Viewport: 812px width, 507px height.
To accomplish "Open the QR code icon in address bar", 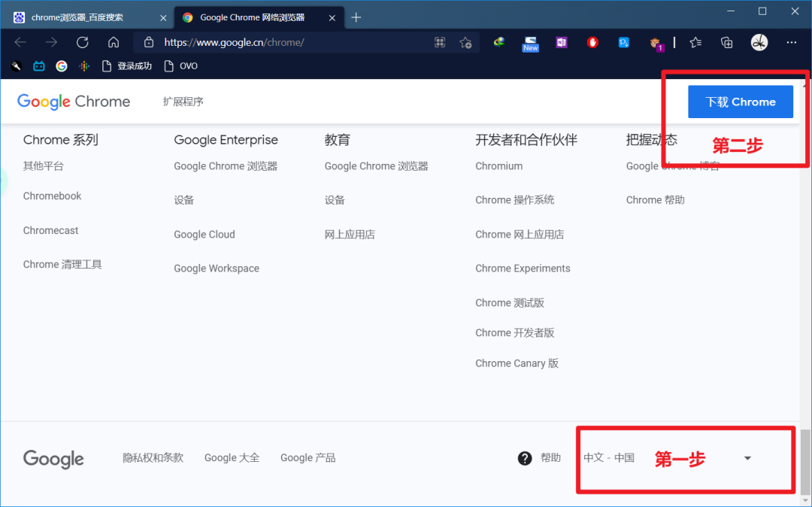I will [x=440, y=42].
